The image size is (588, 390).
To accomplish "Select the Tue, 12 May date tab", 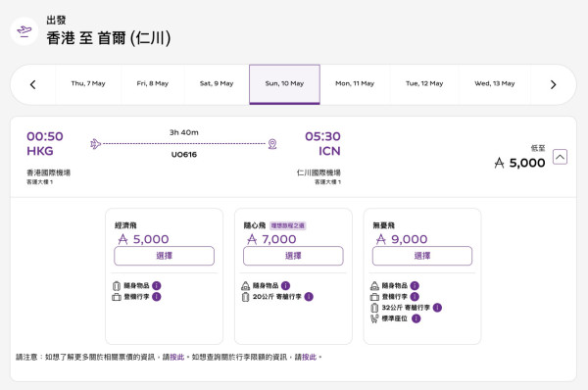I will [424, 83].
